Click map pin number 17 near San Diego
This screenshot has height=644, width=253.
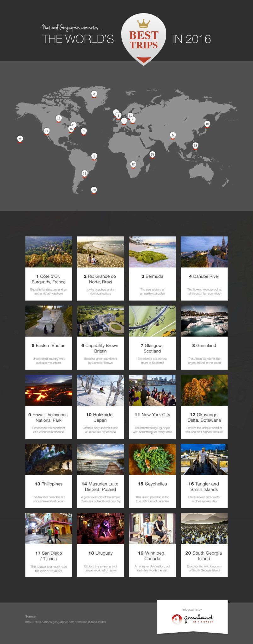(47, 131)
